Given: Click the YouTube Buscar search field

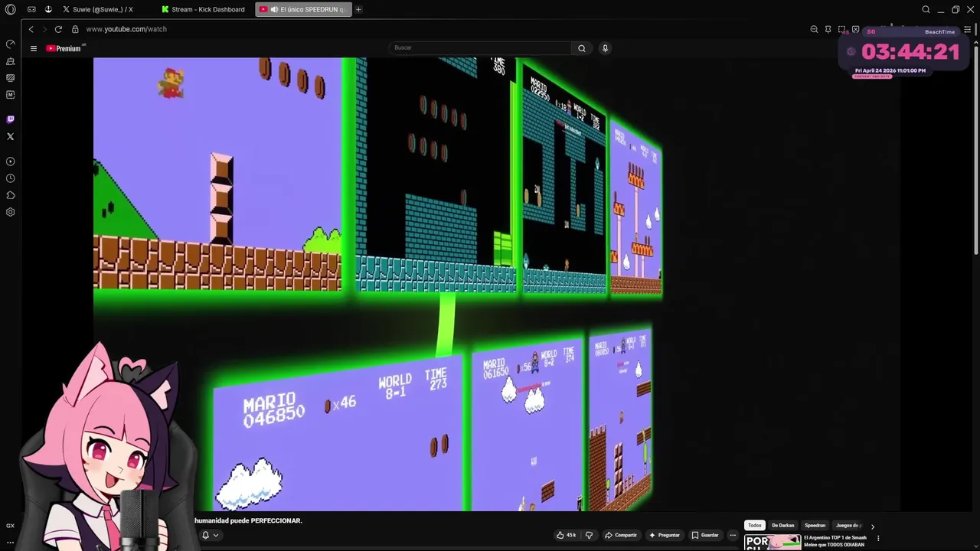Looking at the screenshot, I should click(480, 47).
